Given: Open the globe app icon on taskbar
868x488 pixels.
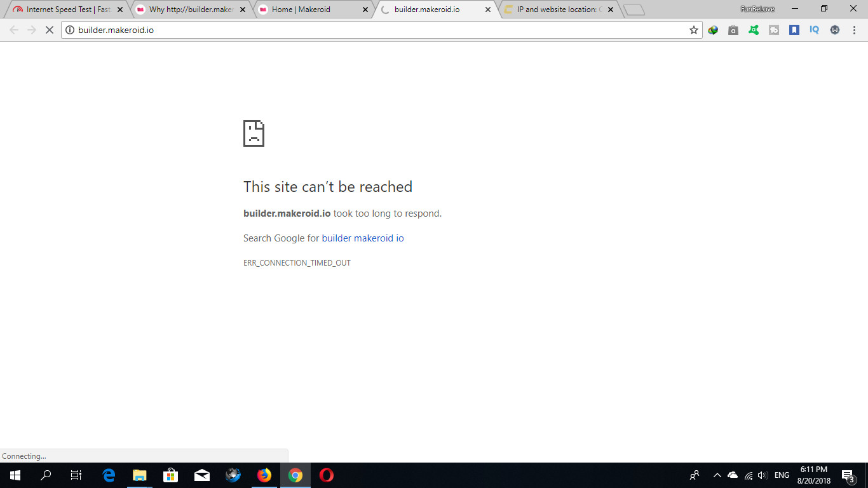Looking at the screenshot, I should click(233, 475).
